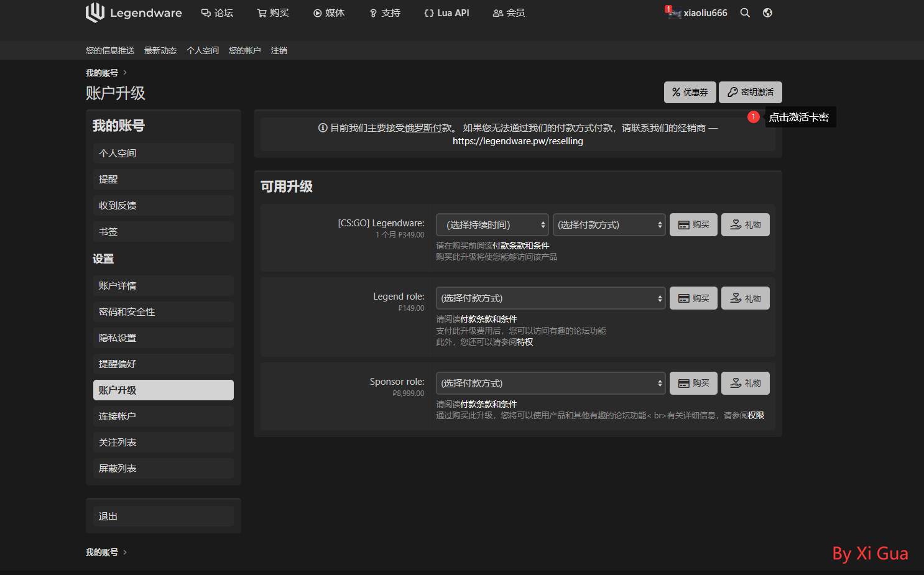Screen dimensions: 924x575
Task: Open 会员 via the members icon
Action: click(x=497, y=12)
